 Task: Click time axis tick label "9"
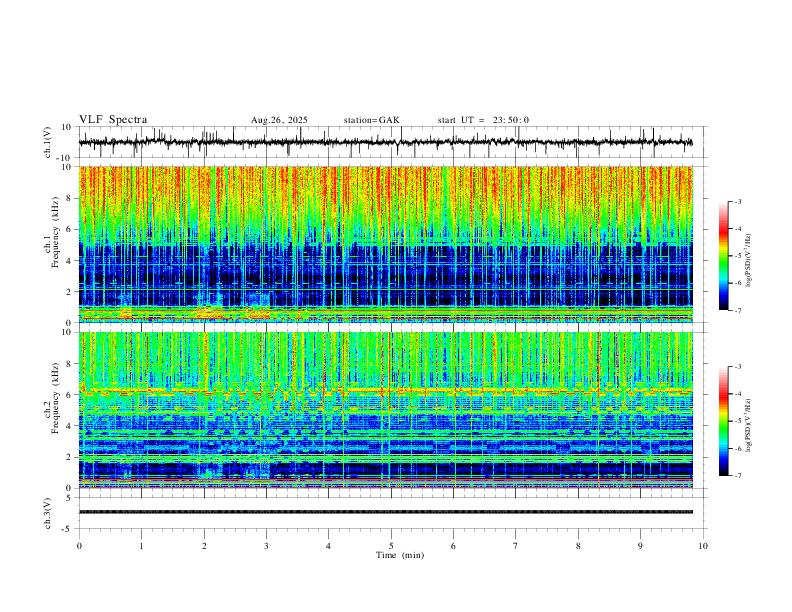pos(640,546)
